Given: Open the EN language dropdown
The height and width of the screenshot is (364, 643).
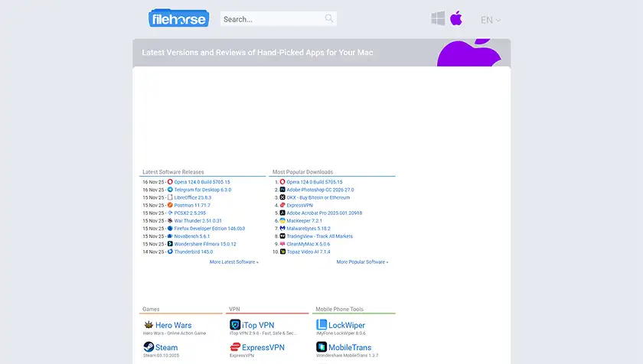Looking at the screenshot, I should point(491,20).
